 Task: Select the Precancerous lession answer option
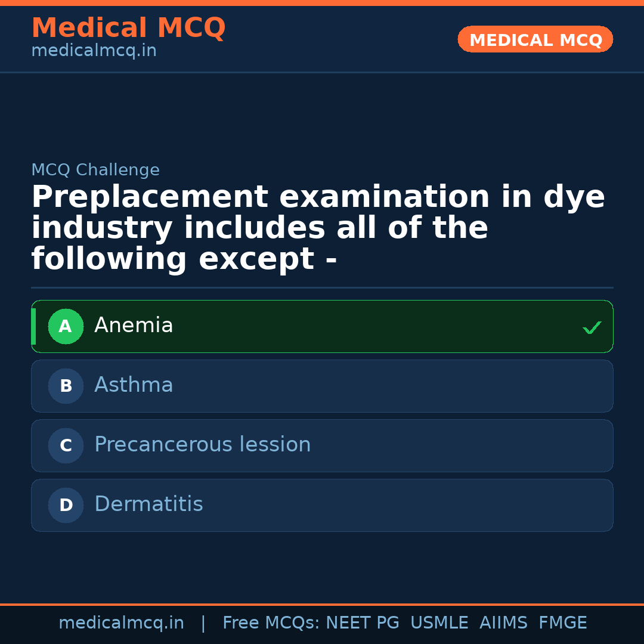pyautogui.click(x=322, y=445)
